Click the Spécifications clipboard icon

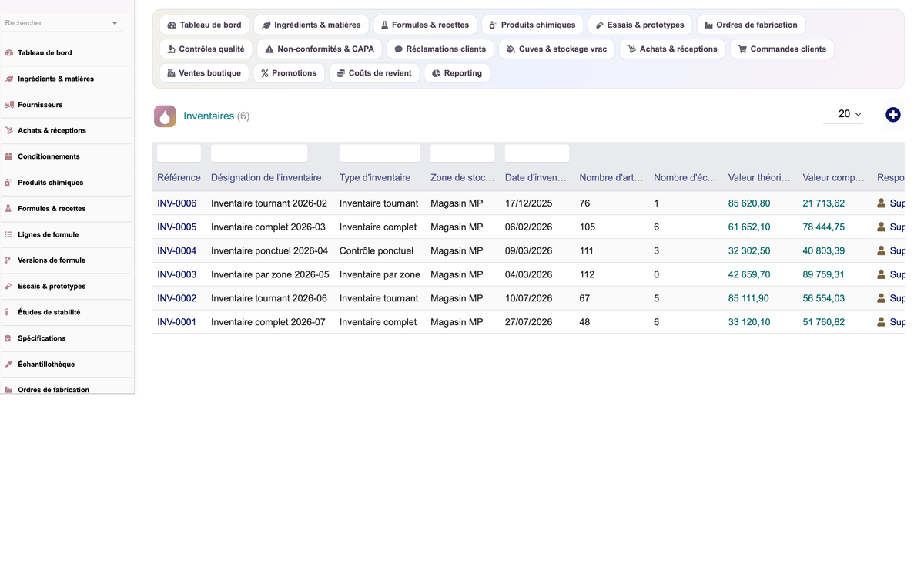click(x=9, y=338)
